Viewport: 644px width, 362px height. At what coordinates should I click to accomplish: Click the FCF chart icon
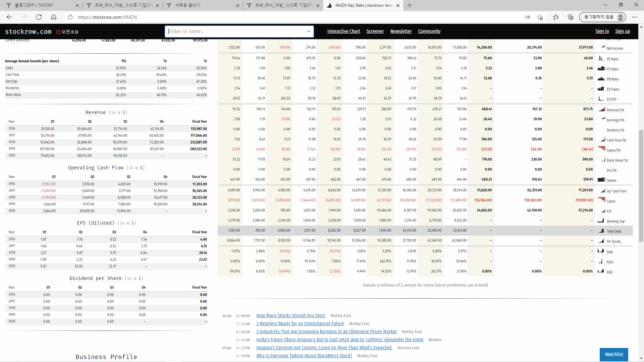[603, 210]
